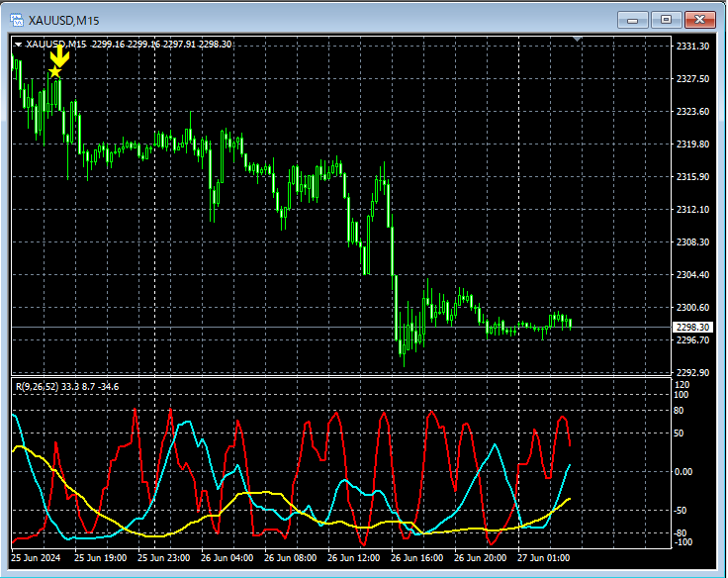Click the indicator scale value -100
The width and height of the screenshot is (728, 578).
pos(682,542)
